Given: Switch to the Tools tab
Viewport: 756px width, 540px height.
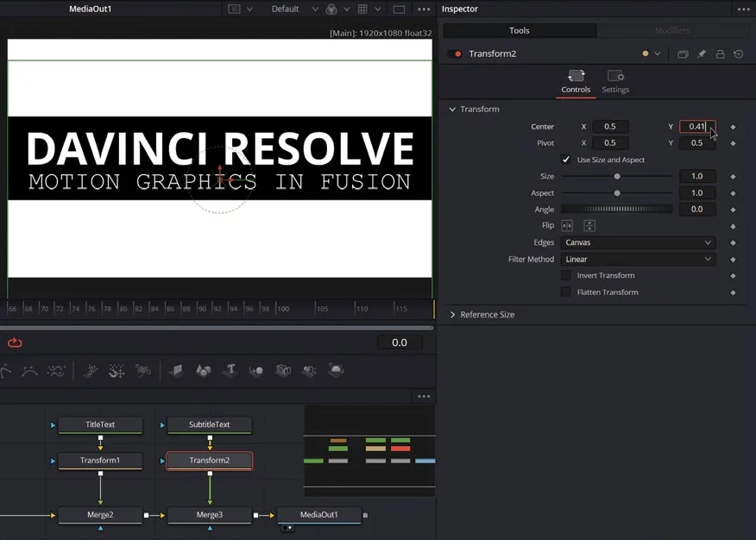Looking at the screenshot, I should [520, 30].
